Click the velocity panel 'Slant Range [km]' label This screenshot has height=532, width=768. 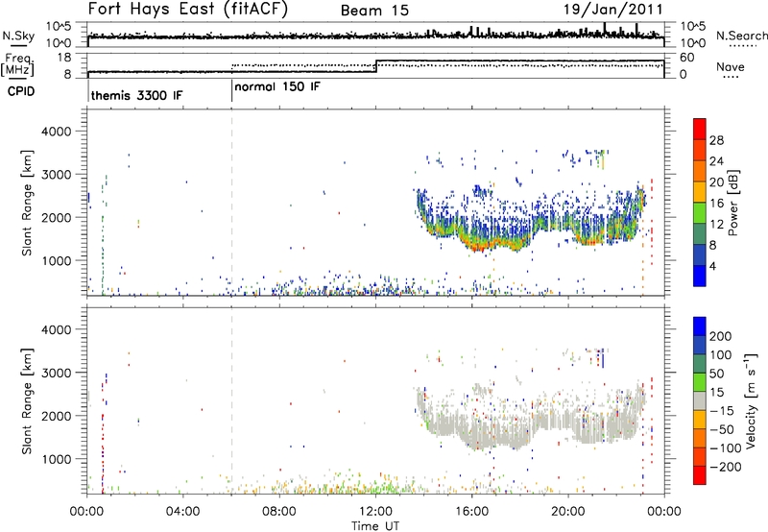(27, 400)
